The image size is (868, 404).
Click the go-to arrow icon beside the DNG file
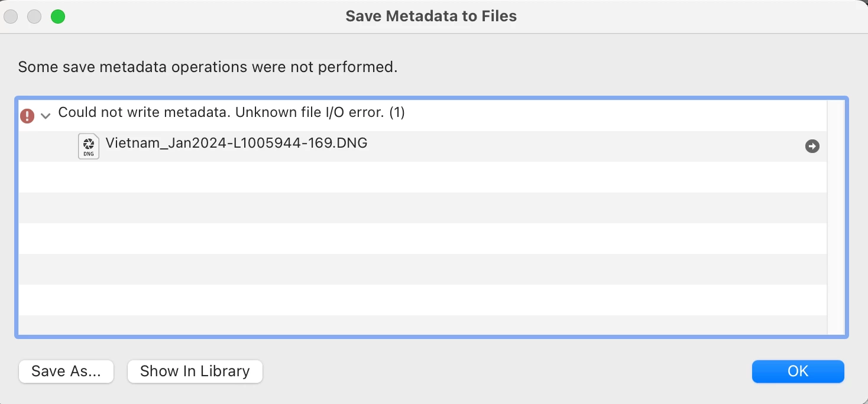point(812,146)
